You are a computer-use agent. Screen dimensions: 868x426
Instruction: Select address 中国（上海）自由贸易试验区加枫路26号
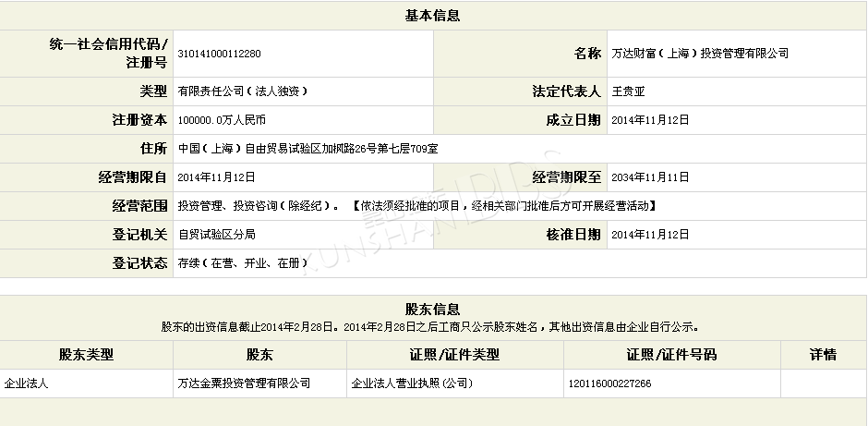[x=277, y=149]
